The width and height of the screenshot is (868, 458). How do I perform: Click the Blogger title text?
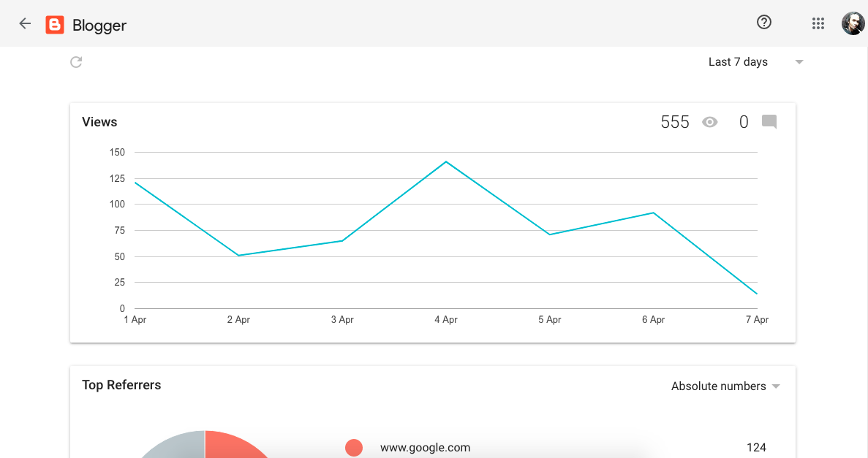[x=99, y=26]
